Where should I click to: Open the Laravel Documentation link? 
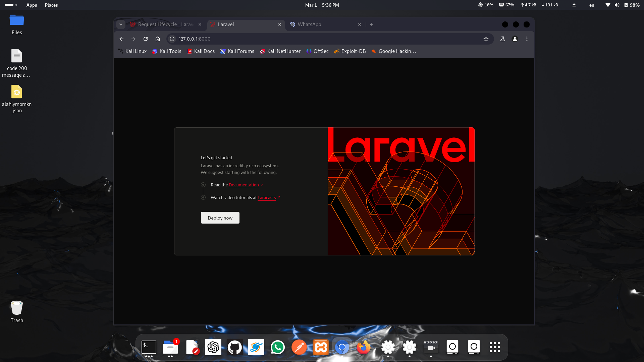tap(244, 185)
